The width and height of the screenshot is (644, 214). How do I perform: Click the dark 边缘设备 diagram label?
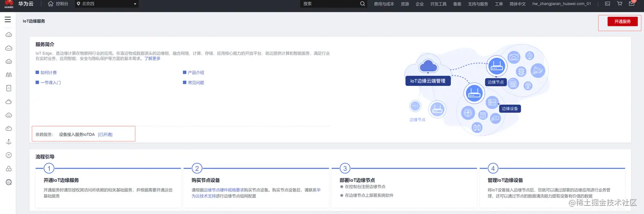coord(510,108)
